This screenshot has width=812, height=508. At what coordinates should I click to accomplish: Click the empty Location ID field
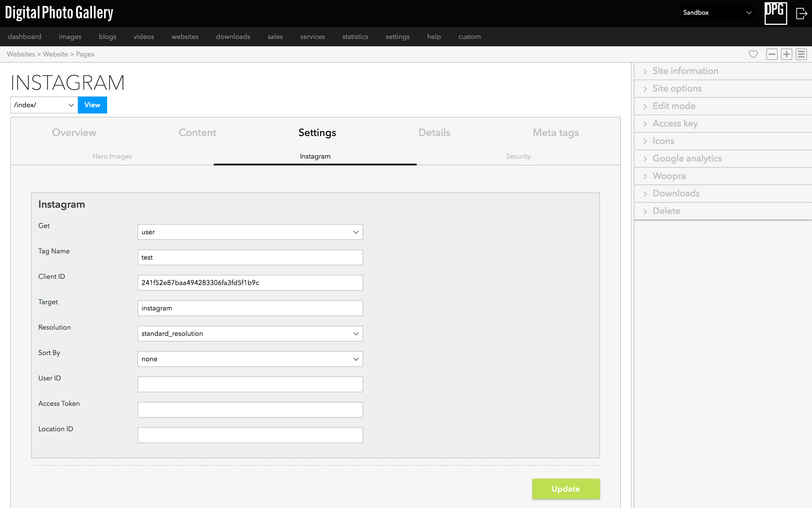pos(250,435)
